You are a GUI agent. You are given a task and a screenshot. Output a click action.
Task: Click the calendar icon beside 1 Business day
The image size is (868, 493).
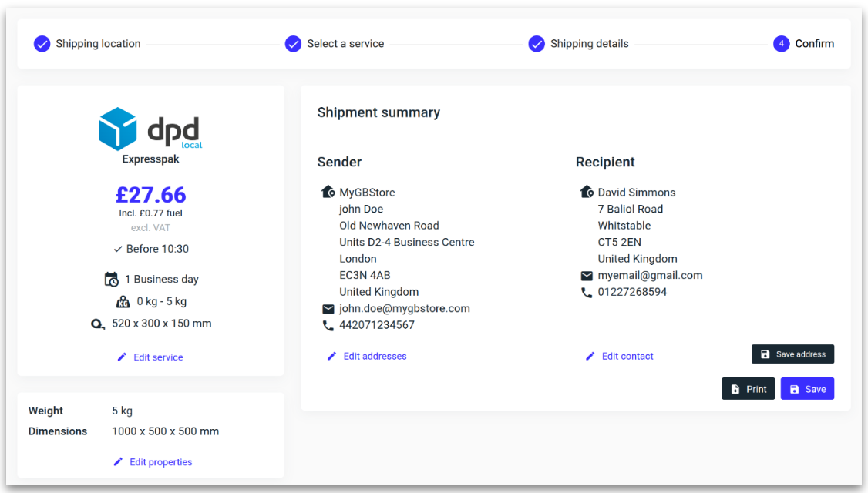tap(112, 280)
